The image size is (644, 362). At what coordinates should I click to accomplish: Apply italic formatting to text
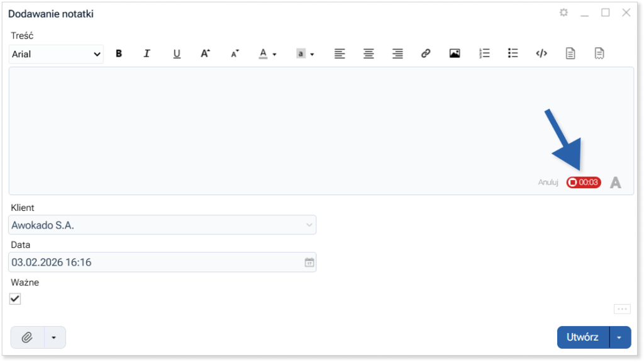tap(147, 54)
